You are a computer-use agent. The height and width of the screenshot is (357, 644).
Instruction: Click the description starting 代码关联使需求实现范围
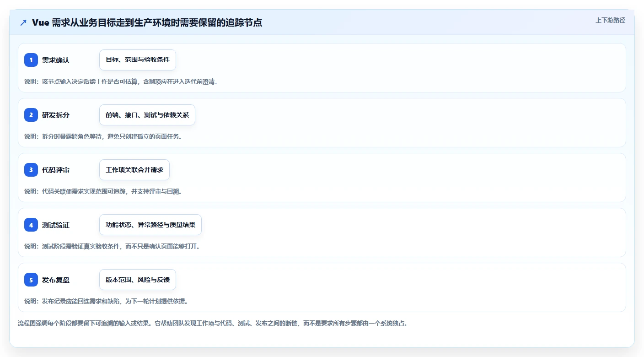(103, 191)
